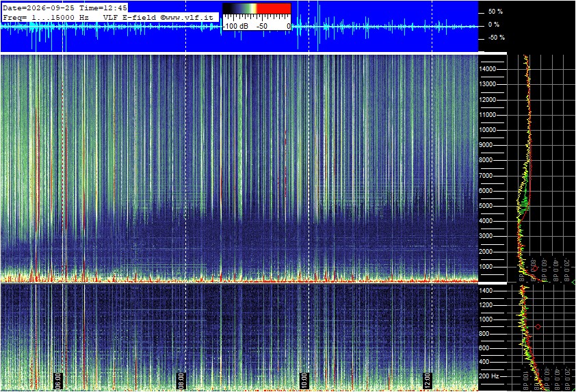
Task: Click '-20.0 dB' in the 15000 Hz spectrum graph
Action: (566, 269)
